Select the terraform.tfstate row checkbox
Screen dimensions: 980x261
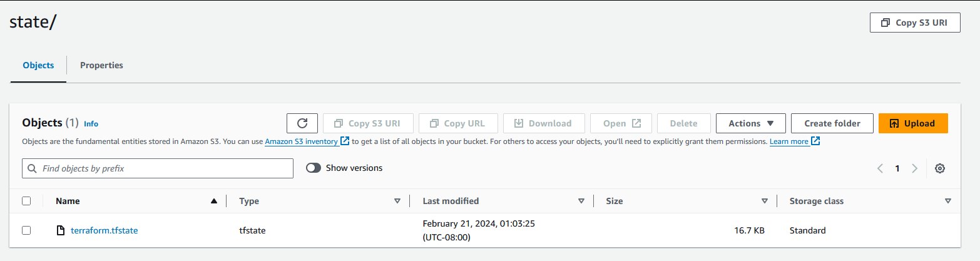[26, 230]
